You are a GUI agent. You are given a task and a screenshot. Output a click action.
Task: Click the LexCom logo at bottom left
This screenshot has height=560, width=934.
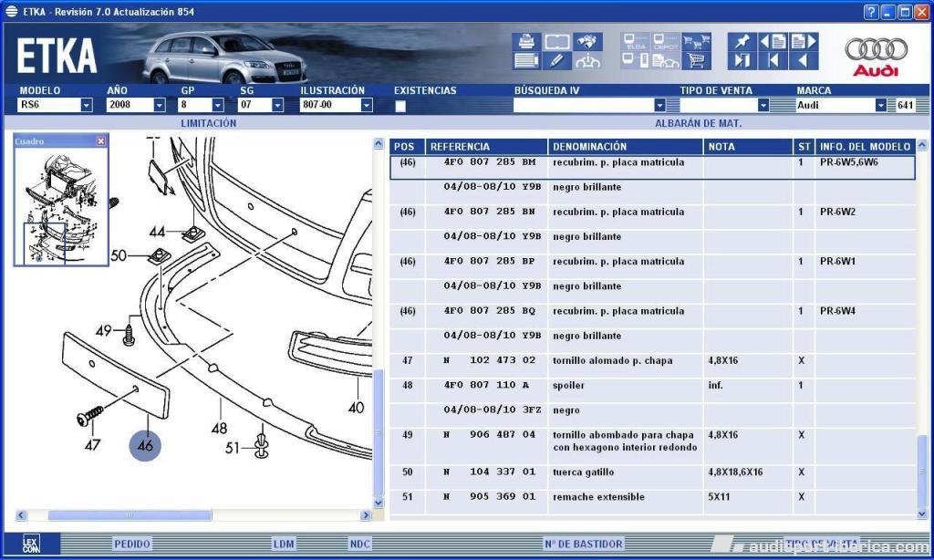click(x=32, y=544)
